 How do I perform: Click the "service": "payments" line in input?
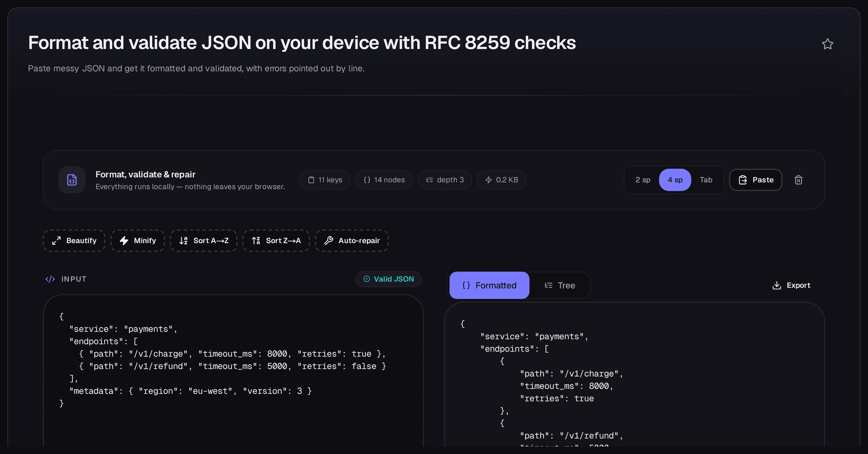(x=123, y=329)
